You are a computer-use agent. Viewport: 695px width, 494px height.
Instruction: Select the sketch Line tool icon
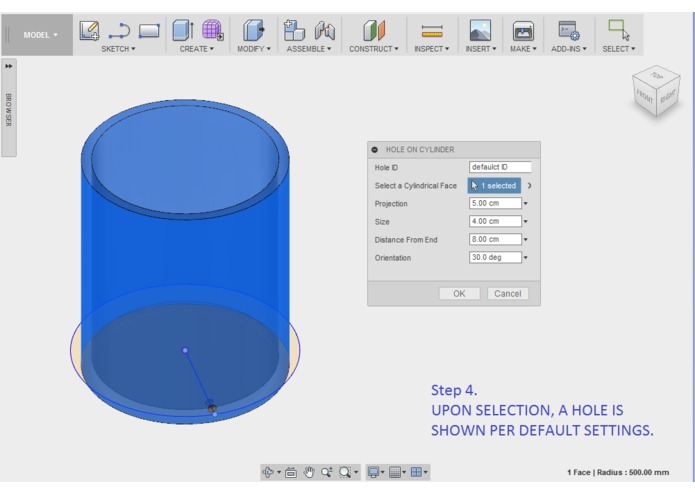click(119, 31)
